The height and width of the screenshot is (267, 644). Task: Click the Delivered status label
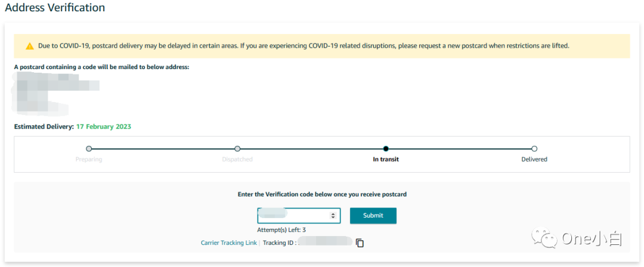pyautogui.click(x=534, y=159)
